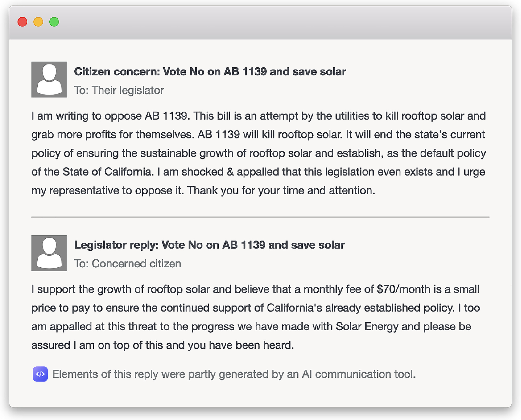The image size is (521, 420).
Task: Maximize the window with the green button
Action: 54,22
